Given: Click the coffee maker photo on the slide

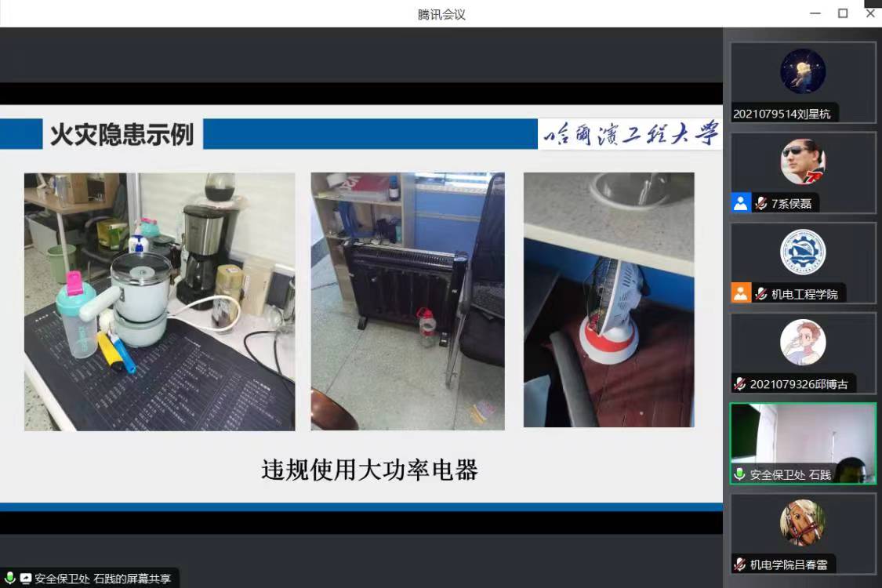Looking at the screenshot, I should pos(159,302).
